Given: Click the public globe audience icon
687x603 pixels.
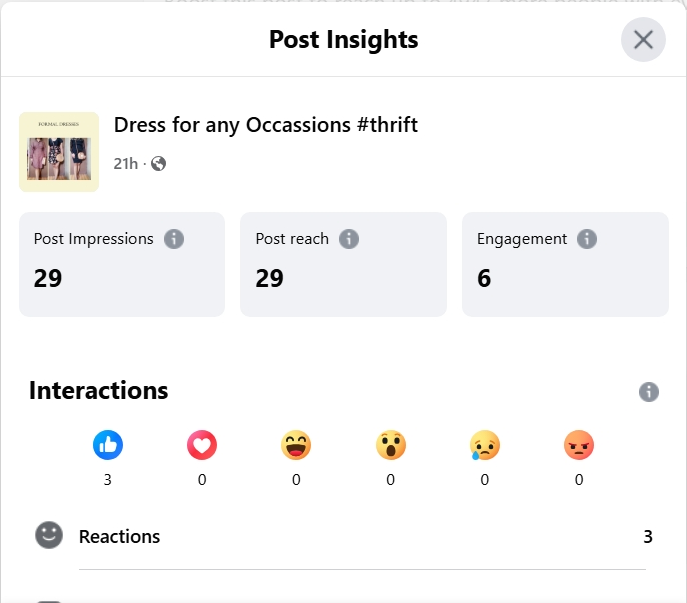Looking at the screenshot, I should click(158, 164).
